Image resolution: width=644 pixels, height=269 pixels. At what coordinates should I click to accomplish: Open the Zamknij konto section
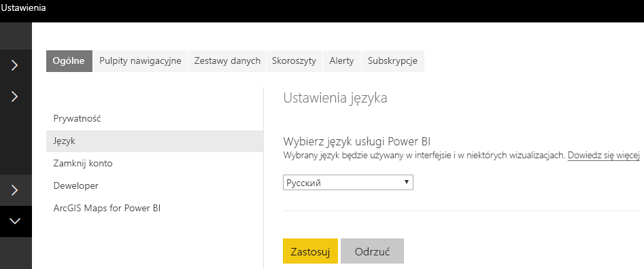tap(154, 163)
